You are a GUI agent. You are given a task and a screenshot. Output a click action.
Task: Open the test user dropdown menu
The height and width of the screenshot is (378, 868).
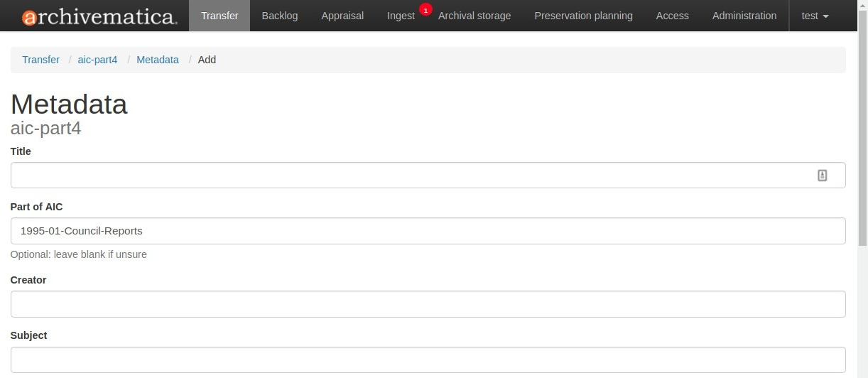coord(815,16)
